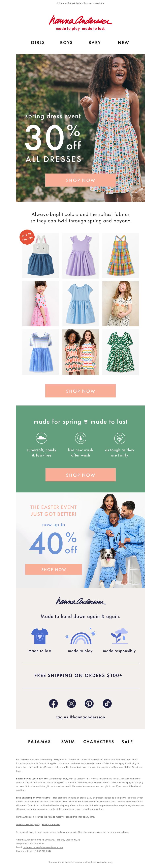Open the GIRLS navigation menu item

pos(38,42)
